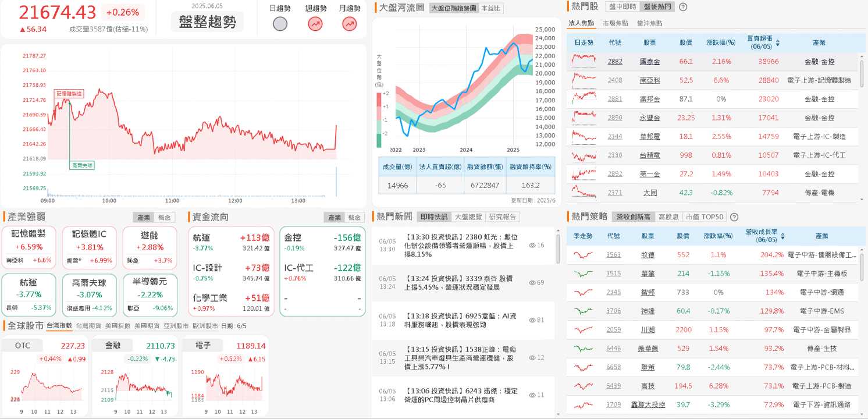The height and width of the screenshot is (419, 868).
Task: Open stock link 台積電
Action: click(650, 155)
